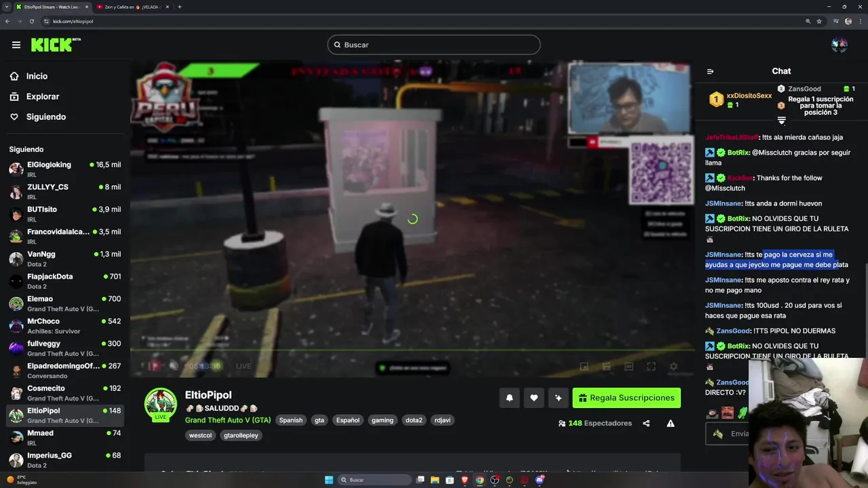The image size is (868, 488).
Task: Click JSMInsane username in cerveza chat message
Action: tap(723, 255)
